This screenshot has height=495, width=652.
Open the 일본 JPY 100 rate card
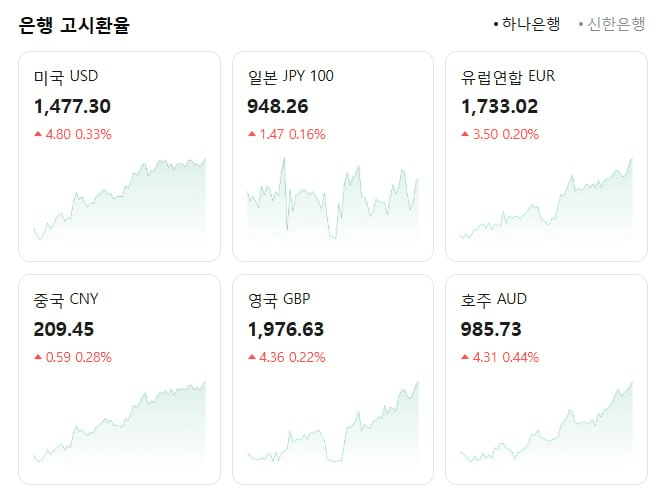[x=333, y=155]
